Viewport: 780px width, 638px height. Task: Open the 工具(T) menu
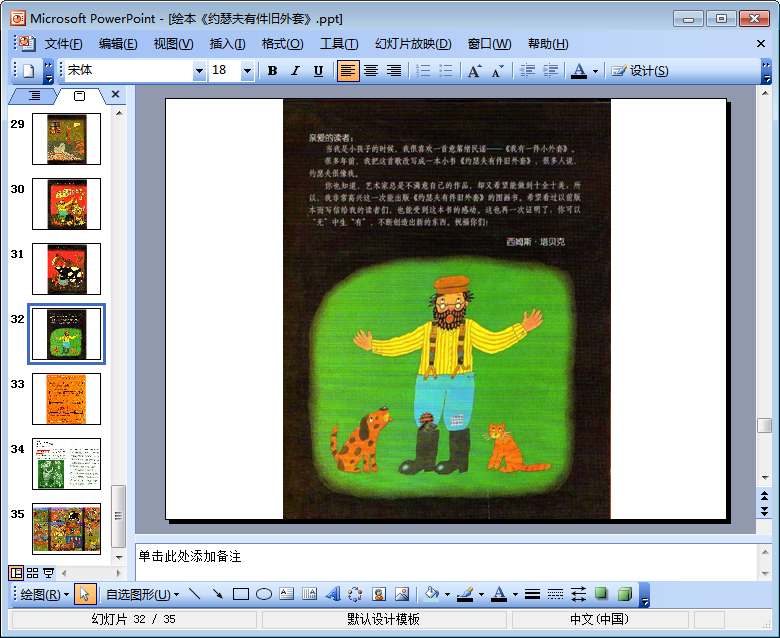point(339,44)
